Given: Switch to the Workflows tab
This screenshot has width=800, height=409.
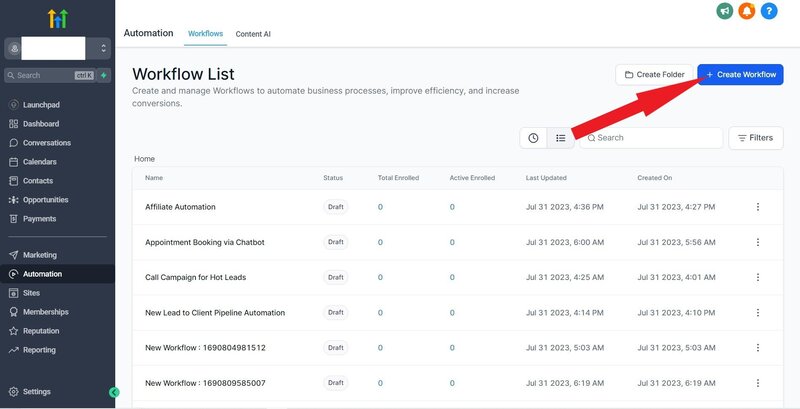Looking at the screenshot, I should (x=206, y=34).
